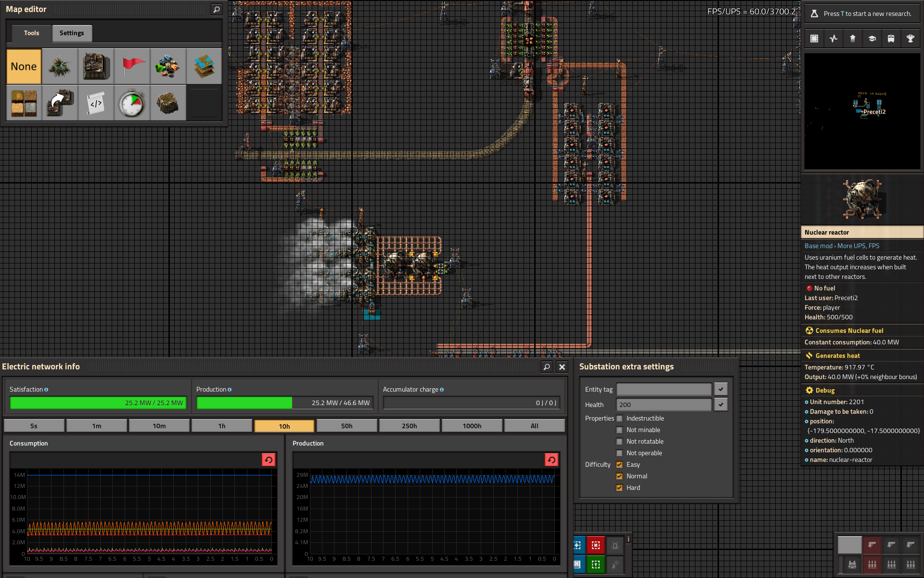Toggle the Not minable checkbox

click(619, 430)
